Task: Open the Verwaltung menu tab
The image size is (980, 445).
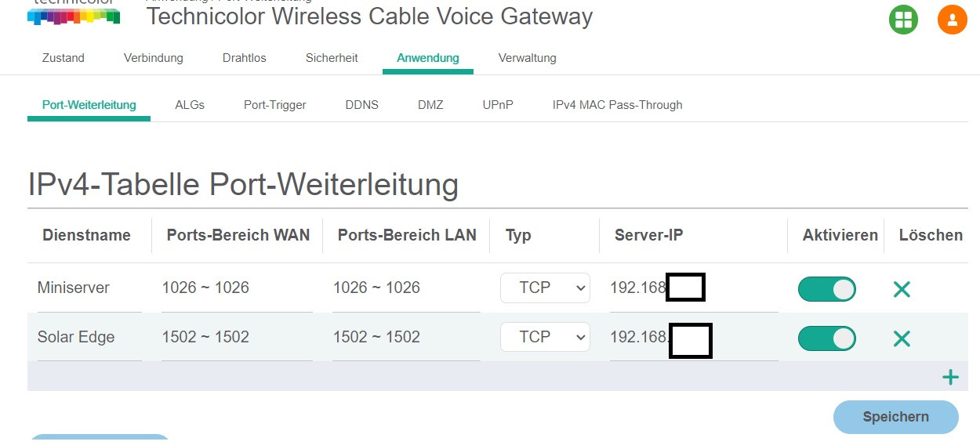Action: pos(527,58)
